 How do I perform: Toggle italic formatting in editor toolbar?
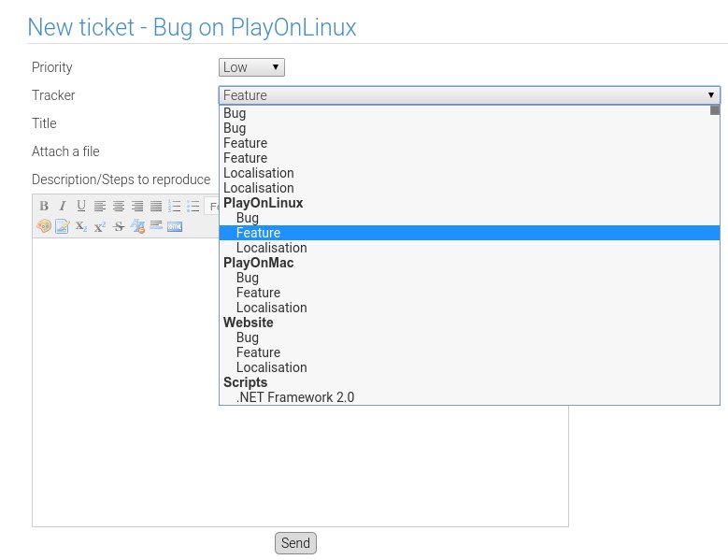pyautogui.click(x=63, y=206)
